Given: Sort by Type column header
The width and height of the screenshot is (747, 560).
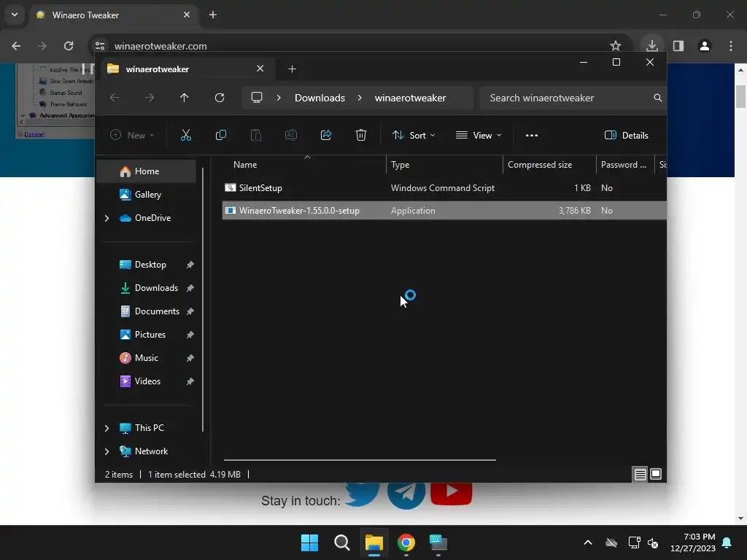Looking at the screenshot, I should tap(444, 165).
